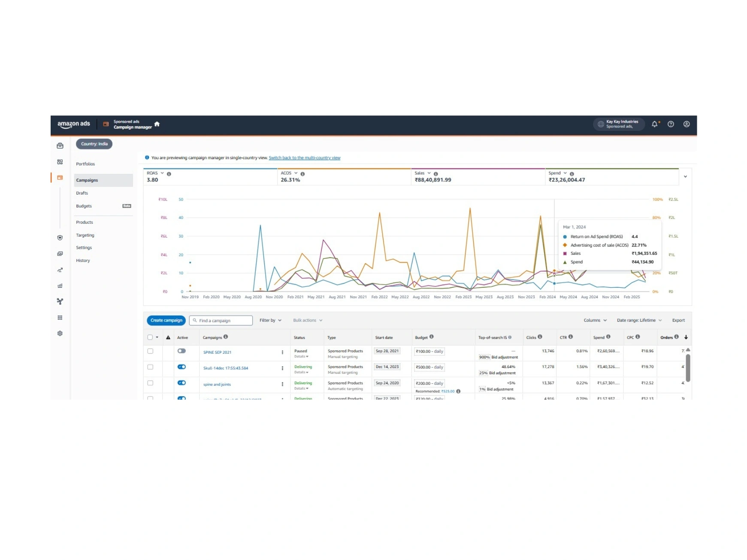Screen dimensions: 747x560
Task: Open the Columns dropdown
Action: tap(595, 320)
